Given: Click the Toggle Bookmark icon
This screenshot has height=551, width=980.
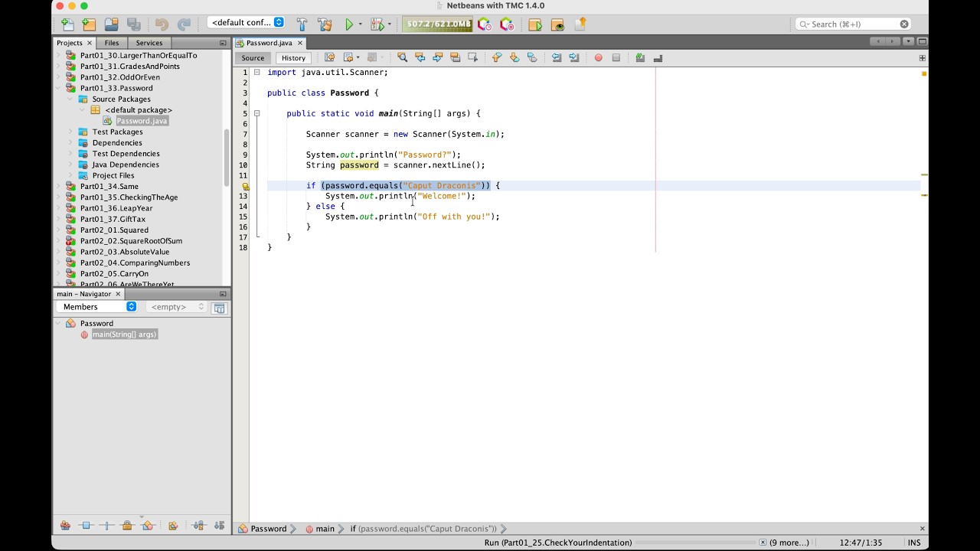Looking at the screenshot, I should point(532,57).
